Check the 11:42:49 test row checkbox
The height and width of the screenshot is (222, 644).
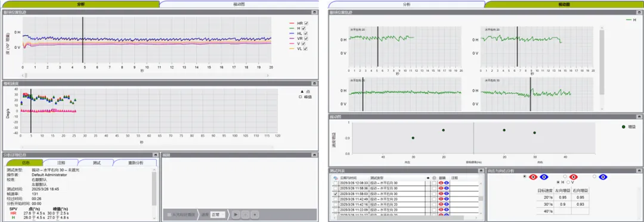click(x=336, y=199)
